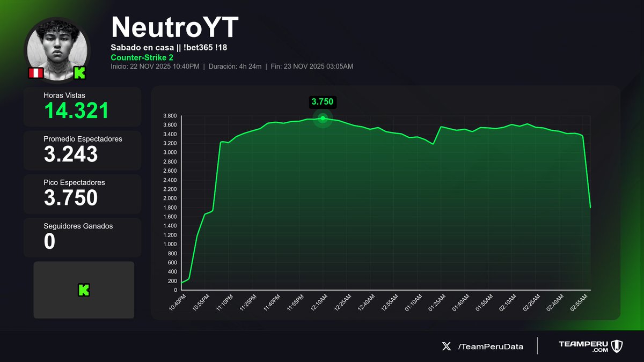Click the stream title Sabado en casa

tap(169, 47)
